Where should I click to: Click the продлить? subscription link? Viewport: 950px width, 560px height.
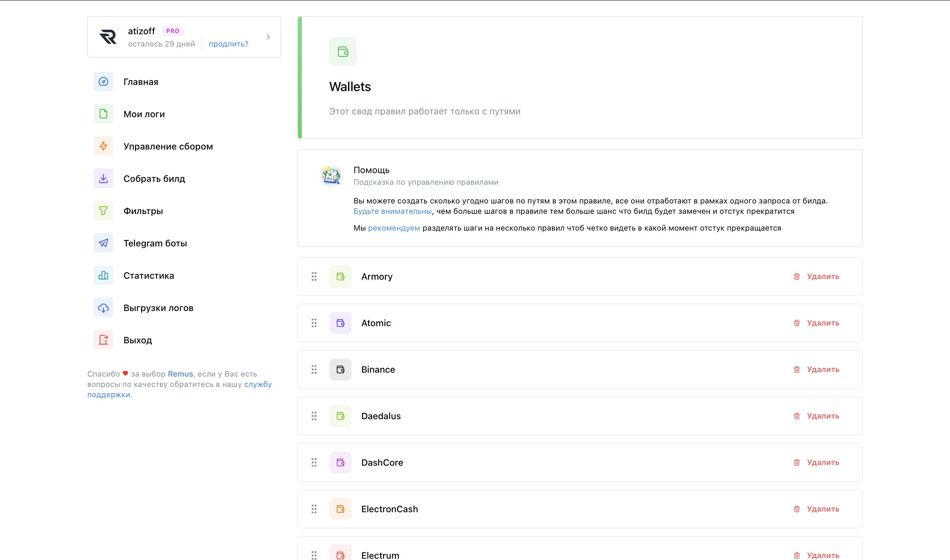pos(228,44)
